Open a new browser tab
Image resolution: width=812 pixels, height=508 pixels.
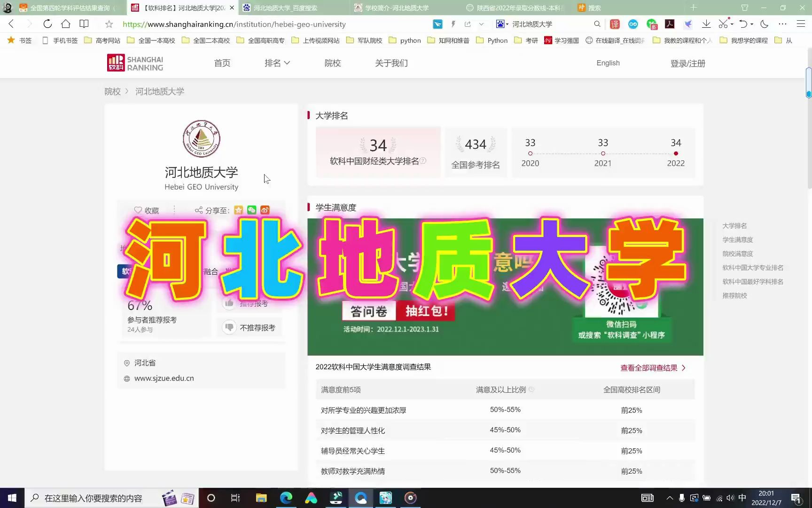coord(694,8)
